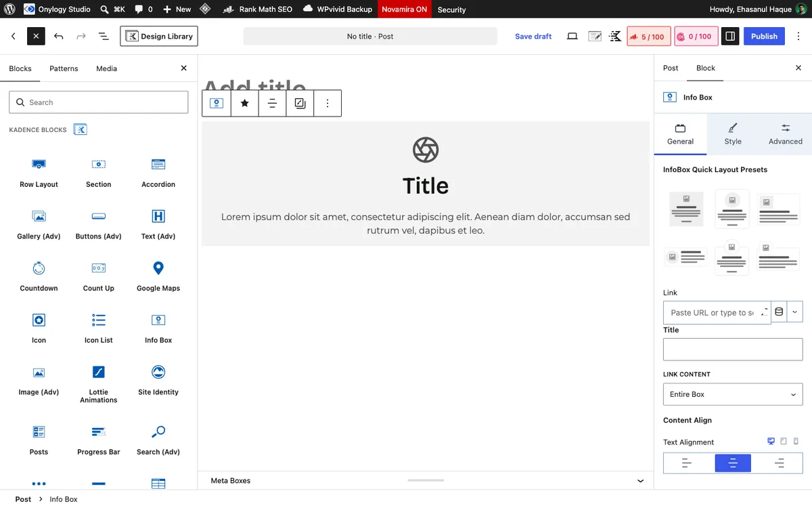Open the WordPress logo menu

pyautogui.click(x=9, y=9)
